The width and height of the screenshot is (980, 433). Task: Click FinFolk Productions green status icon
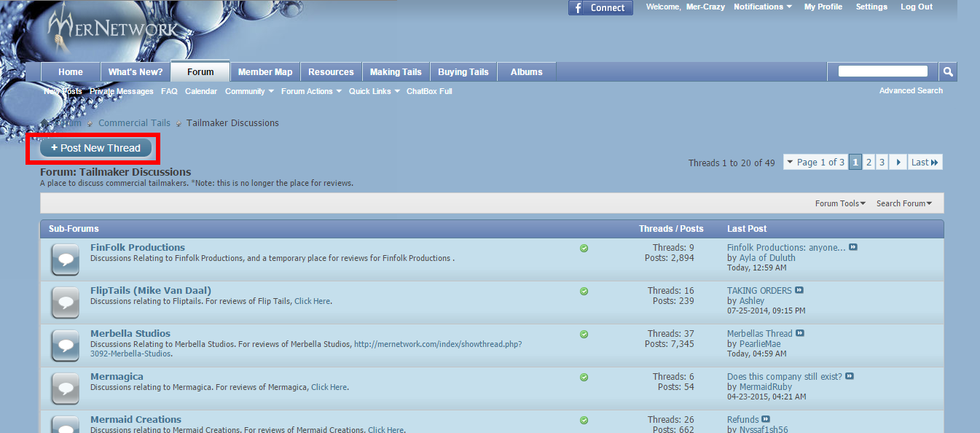(584, 248)
